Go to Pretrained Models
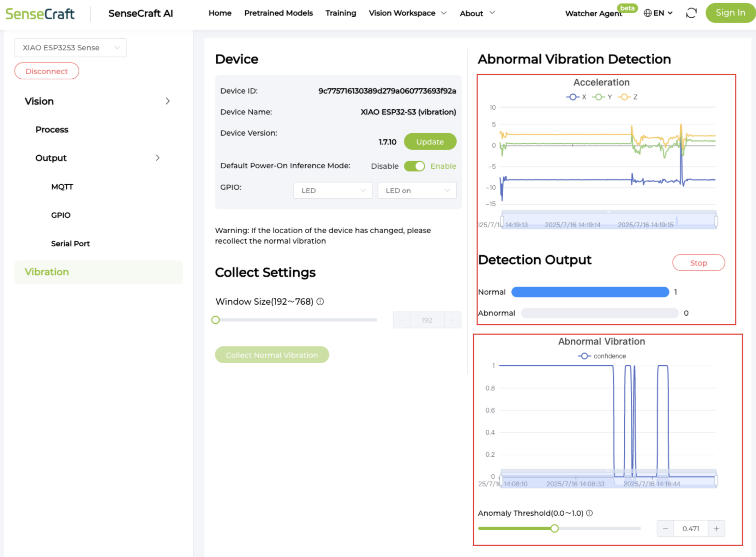Screen dimensions: 756x557 tap(278, 13)
